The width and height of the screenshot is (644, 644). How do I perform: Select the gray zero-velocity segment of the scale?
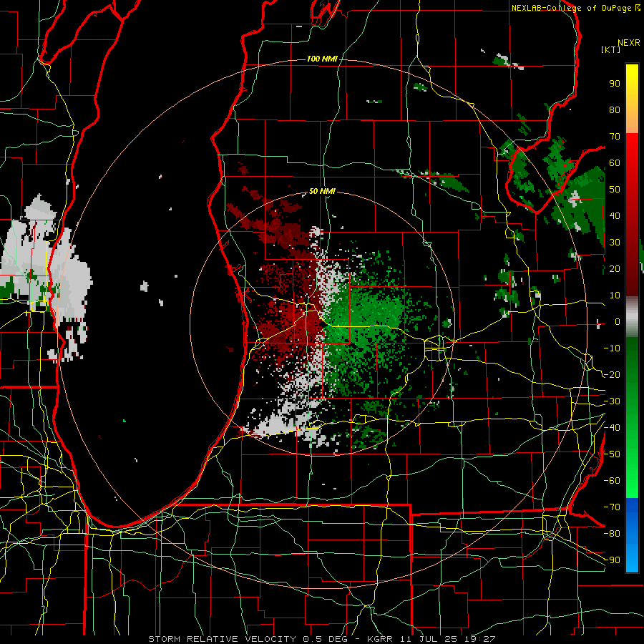click(632, 317)
